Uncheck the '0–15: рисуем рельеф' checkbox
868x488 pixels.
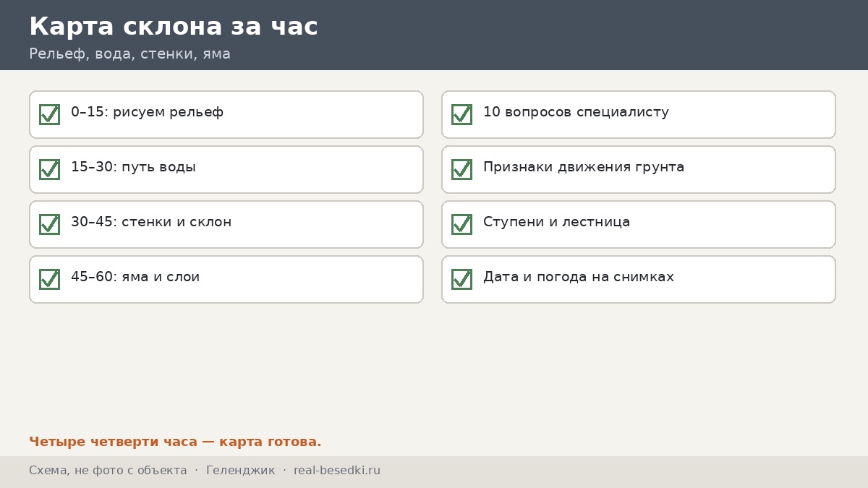click(x=49, y=114)
